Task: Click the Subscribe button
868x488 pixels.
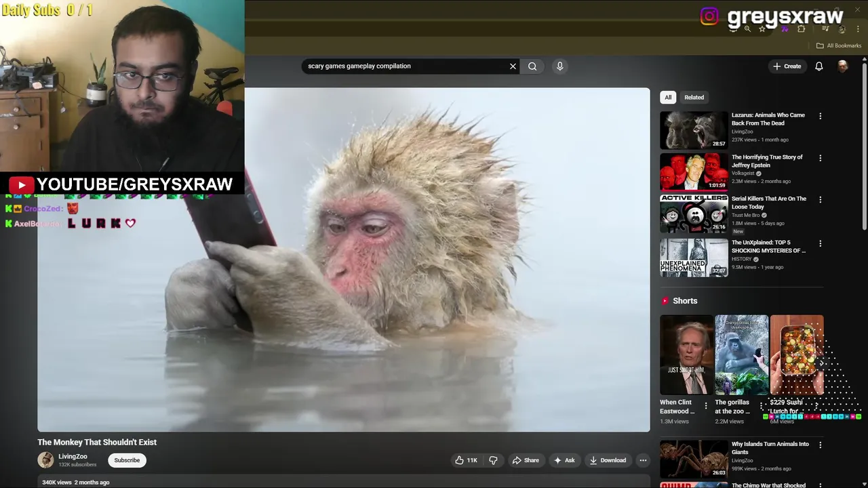Action: coord(127,460)
